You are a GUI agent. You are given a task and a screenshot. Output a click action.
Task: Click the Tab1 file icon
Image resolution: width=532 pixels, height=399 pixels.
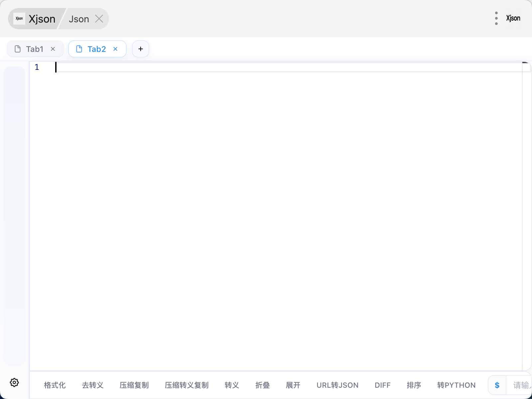tap(18, 49)
